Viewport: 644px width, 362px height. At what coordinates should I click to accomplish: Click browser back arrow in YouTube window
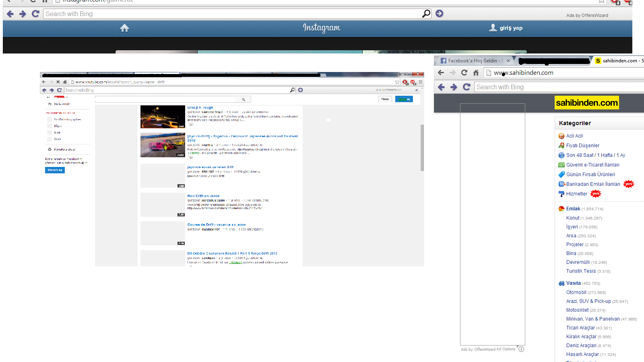tap(44, 82)
